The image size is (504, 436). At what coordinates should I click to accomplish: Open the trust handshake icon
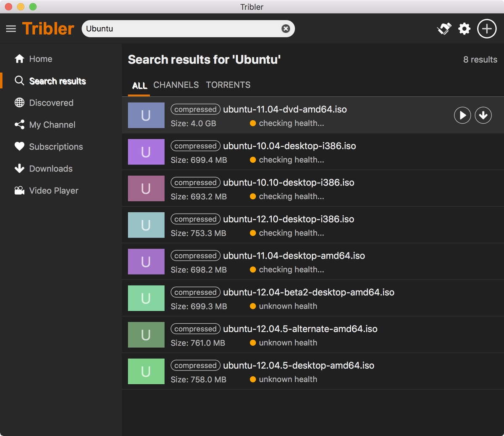click(x=444, y=29)
